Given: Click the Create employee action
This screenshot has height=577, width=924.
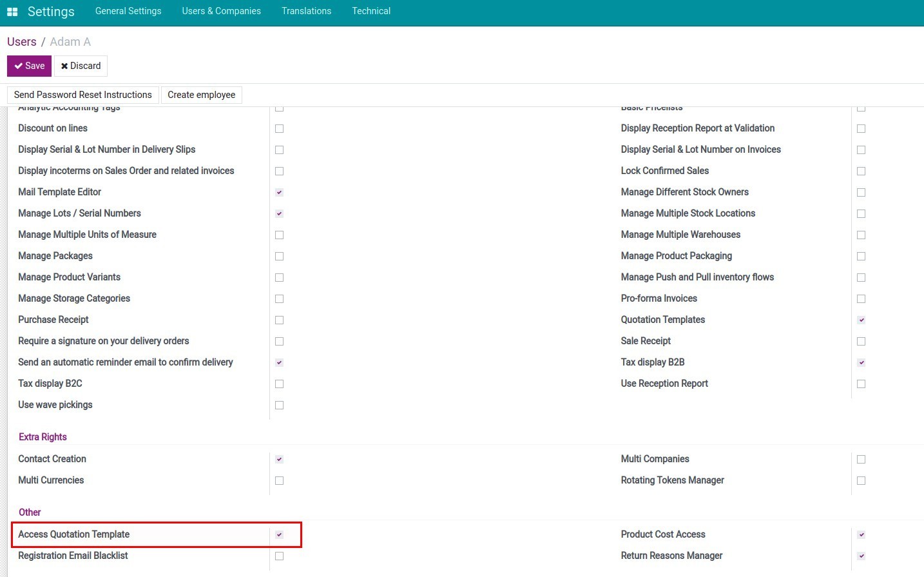Looking at the screenshot, I should point(201,95).
